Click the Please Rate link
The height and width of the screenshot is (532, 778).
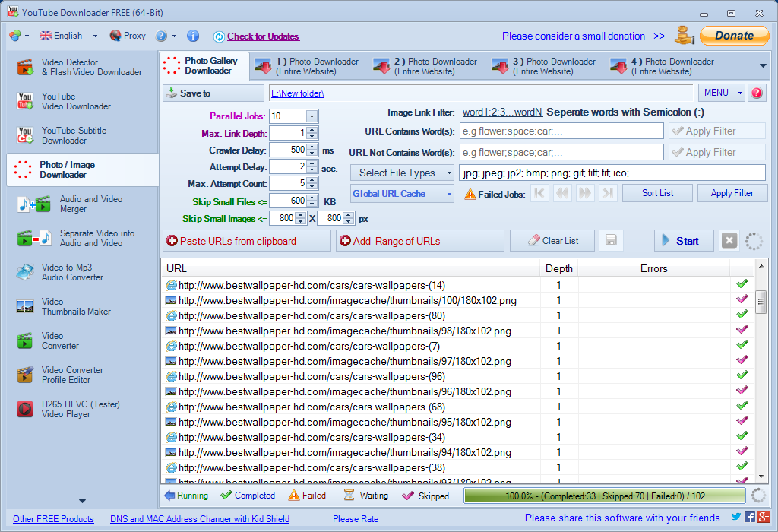click(356, 518)
